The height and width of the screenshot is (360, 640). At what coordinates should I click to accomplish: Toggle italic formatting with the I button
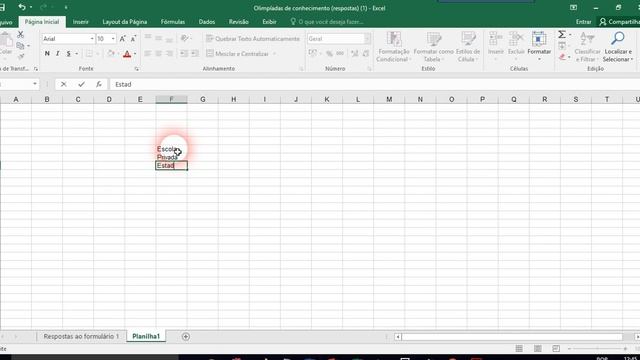pos(58,53)
